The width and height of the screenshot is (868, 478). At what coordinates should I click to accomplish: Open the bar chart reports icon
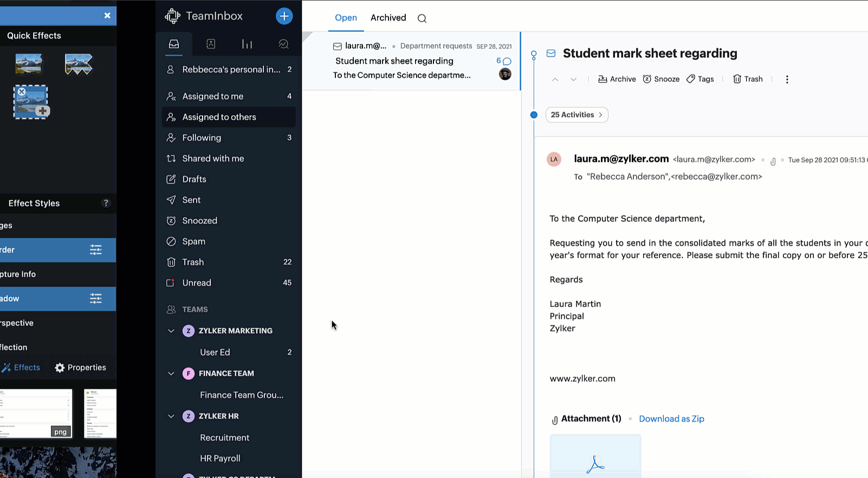click(x=247, y=44)
